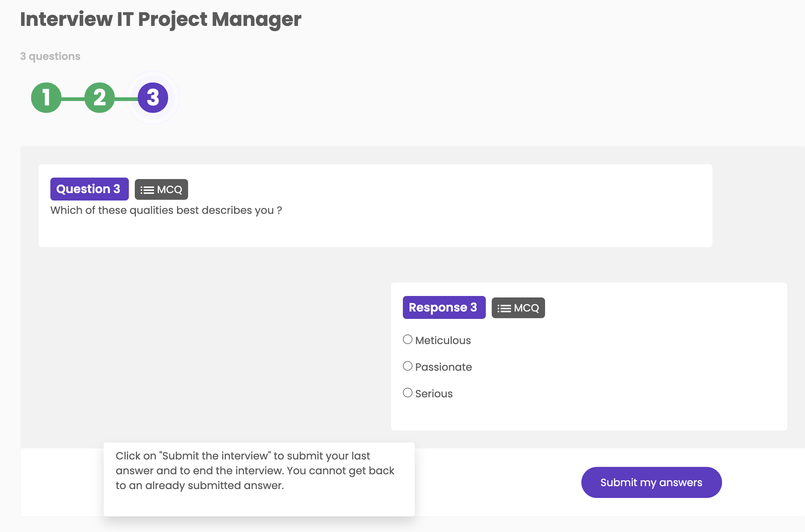Click the question text about qualities
The height and width of the screenshot is (532, 805).
(166, 210)
